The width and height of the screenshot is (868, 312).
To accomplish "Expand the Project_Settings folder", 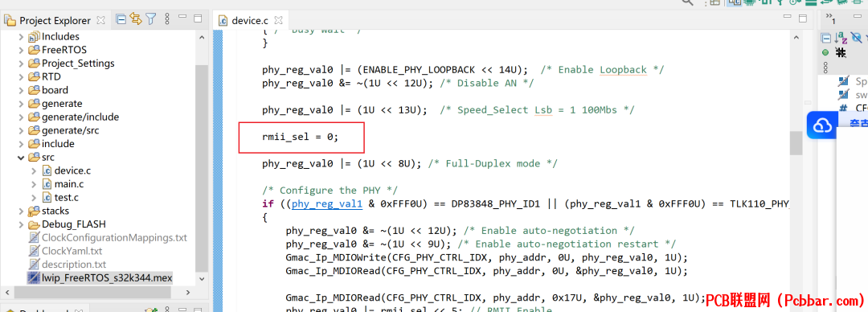I will coord(22,64).
